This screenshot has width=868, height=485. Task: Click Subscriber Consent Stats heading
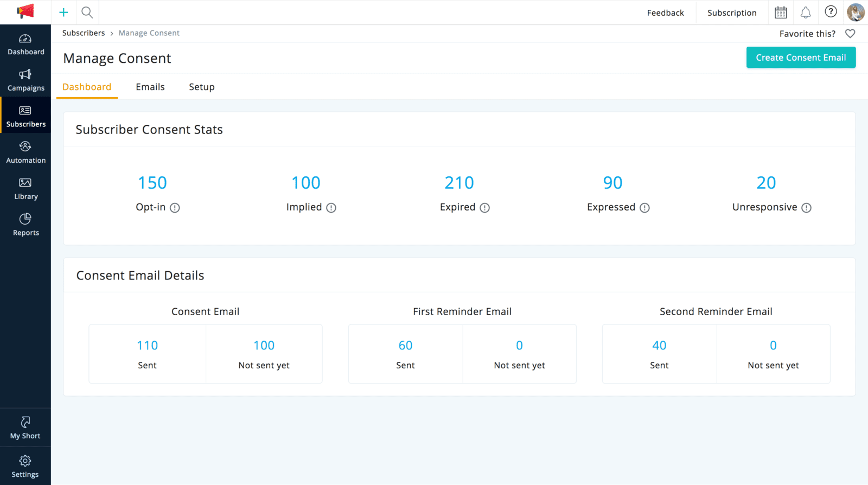pos(149,130)
